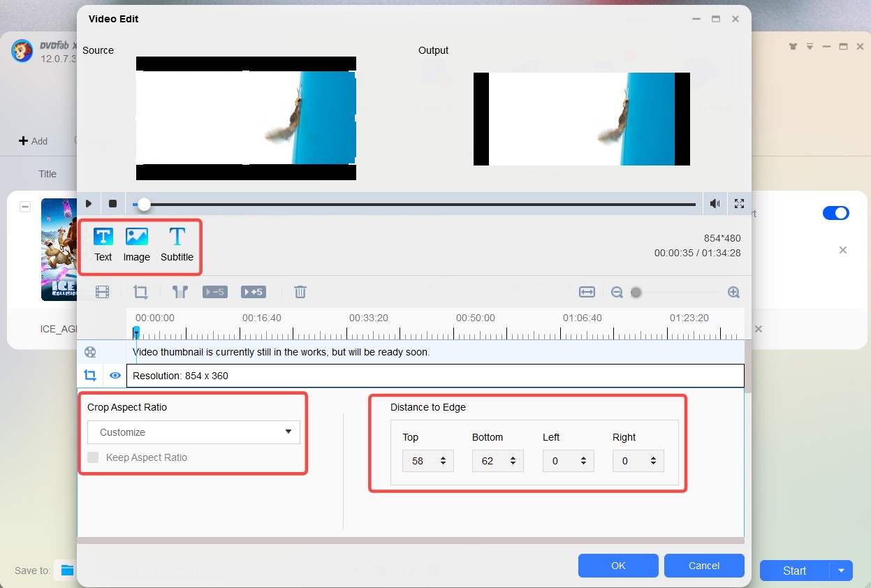Close the Video Edit dialog
Image resolution: width=871 pixels, height=588 pixels.
pyautogui.click(x=735, y=19)
